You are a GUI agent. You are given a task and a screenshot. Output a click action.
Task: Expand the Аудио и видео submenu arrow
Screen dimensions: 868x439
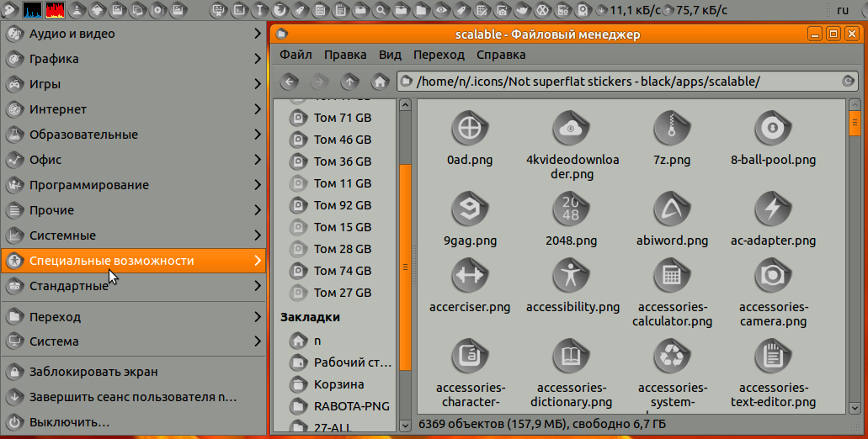point(258,34)
